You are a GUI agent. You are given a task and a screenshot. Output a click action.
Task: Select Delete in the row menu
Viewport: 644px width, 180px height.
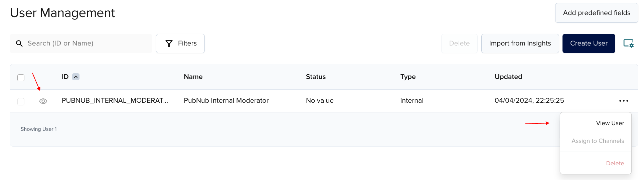tap(615, 163)
